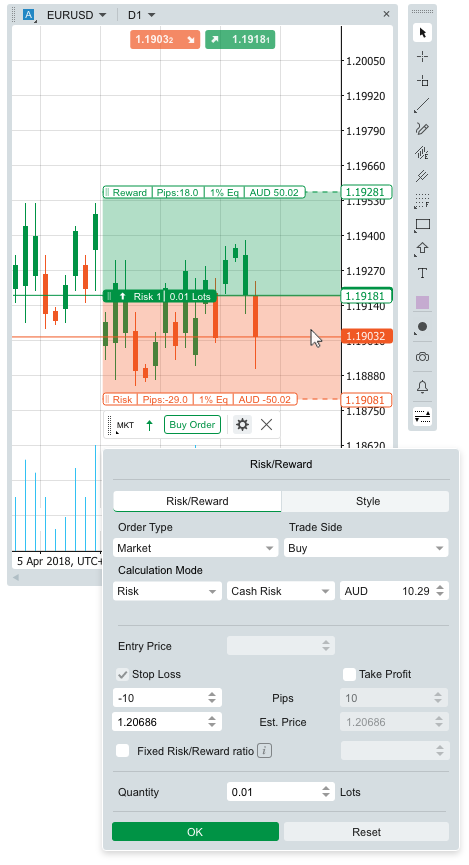The image size is (469, 865).
Task: Click the blue A chart icon
Action: pyautogui.click(x=29, y=15)
